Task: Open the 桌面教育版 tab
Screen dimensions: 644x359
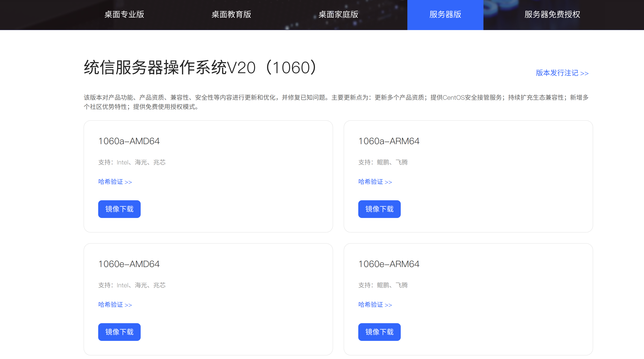Action: click(231, 15)
